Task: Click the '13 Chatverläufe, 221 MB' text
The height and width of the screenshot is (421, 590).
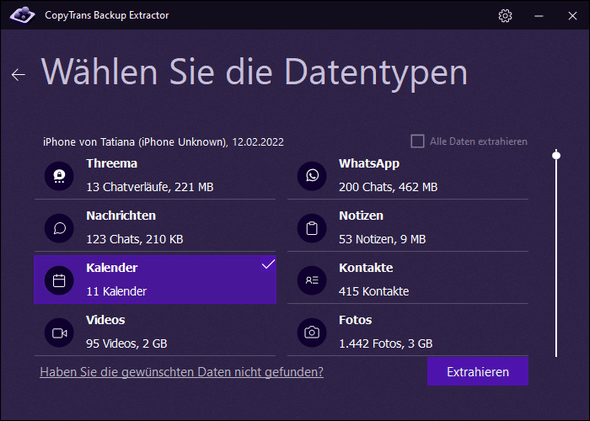Action: (x=150, y=187)
